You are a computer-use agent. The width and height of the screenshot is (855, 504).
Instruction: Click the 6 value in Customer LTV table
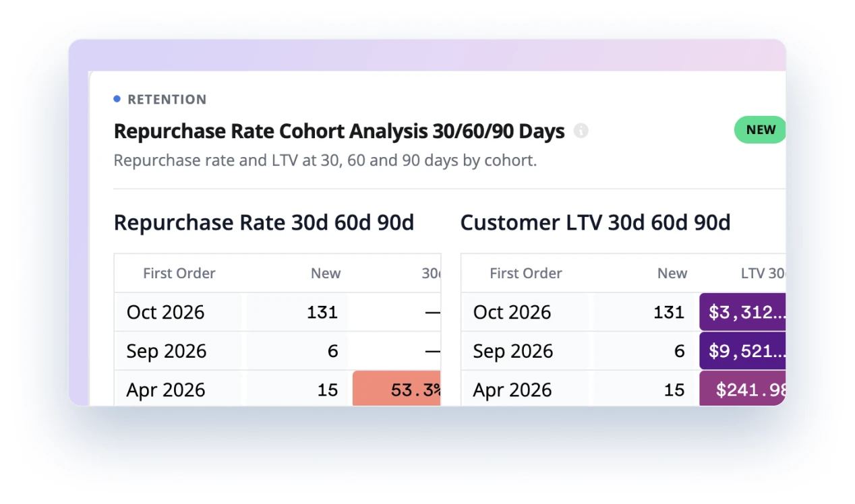(x=679, y=351)
